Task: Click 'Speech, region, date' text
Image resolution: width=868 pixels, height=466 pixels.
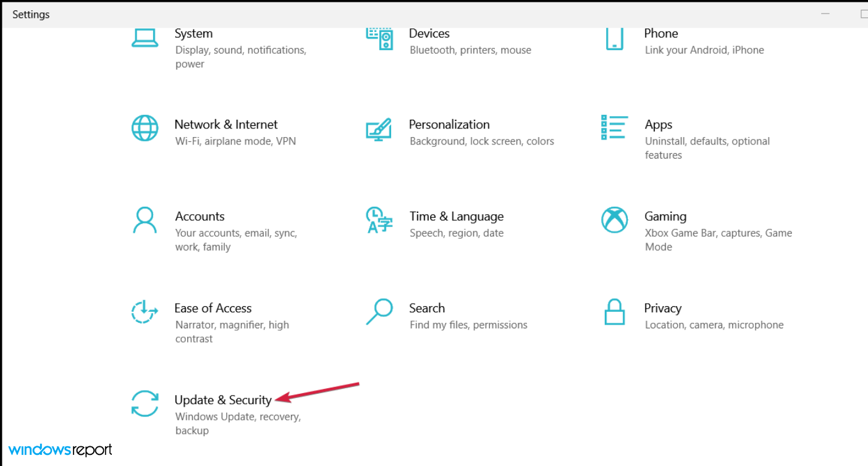Action: pyautogui.click(x=457, y=233)
